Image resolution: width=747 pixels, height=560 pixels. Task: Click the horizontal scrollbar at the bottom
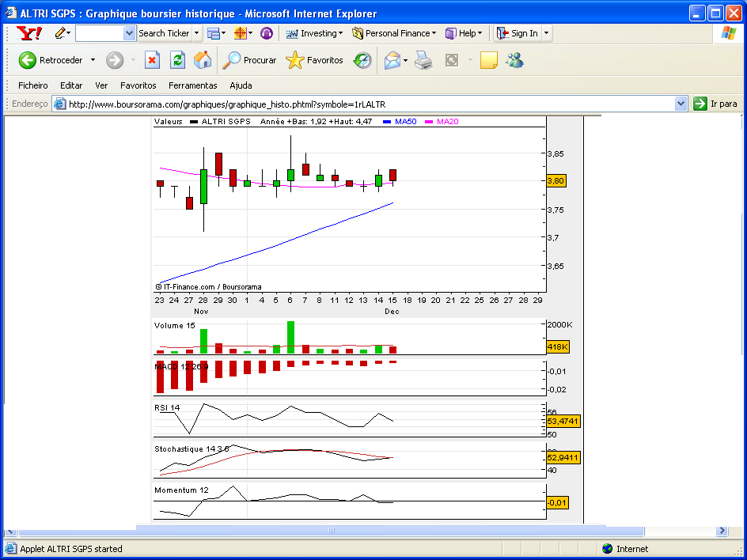point(332,531)
